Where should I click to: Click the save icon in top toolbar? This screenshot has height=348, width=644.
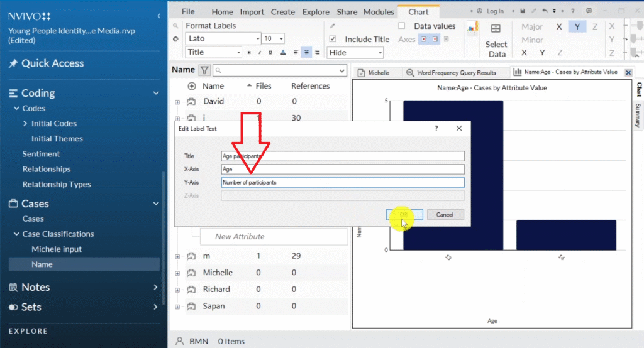click(x=523, y=11)
